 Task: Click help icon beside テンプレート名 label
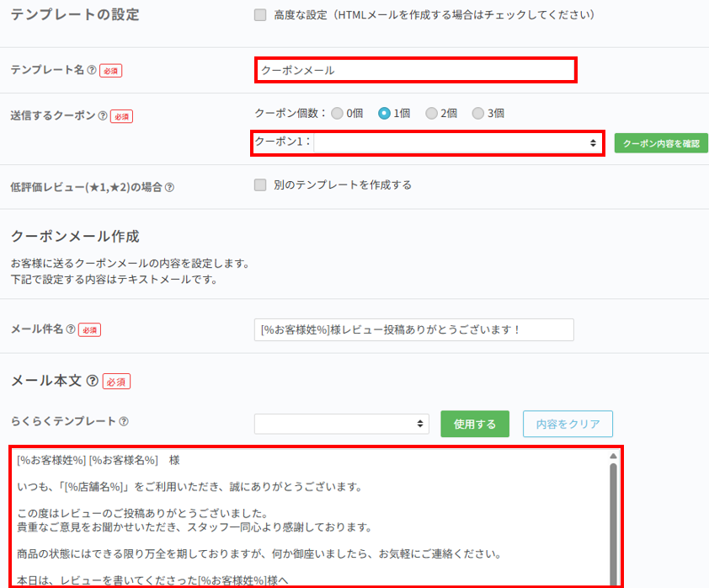pos(92,71)
